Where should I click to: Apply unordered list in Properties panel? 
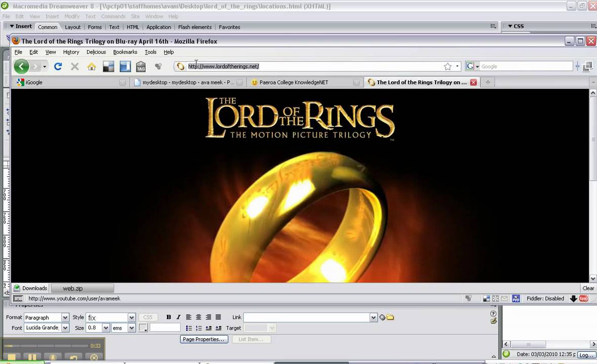coord(189,328)
